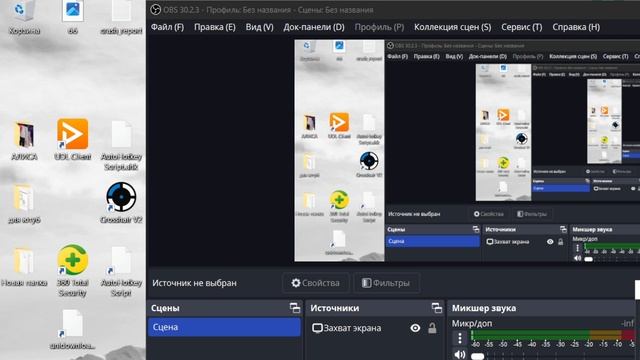Viewport: 640px width, 360px height.
Task: Open the АЛИСА folder on desktop
Action: coord(24,140)
